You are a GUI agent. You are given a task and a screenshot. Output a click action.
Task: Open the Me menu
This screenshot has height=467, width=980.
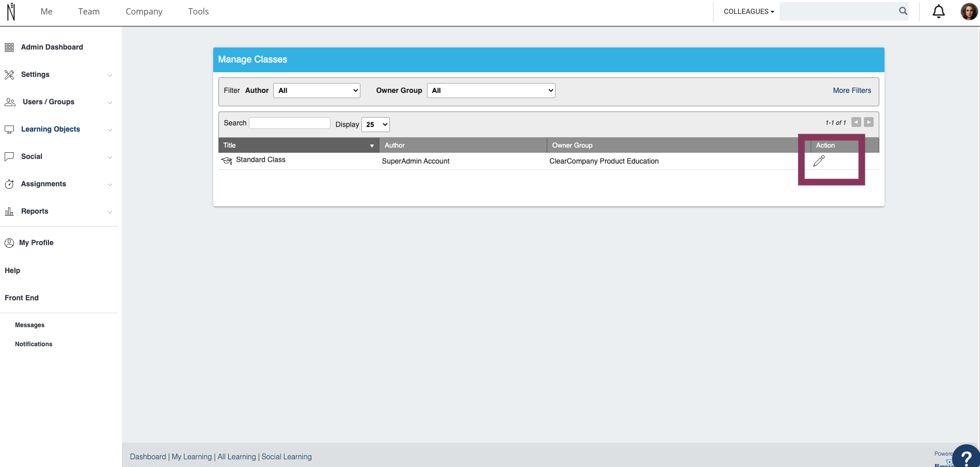tap(46, 11)
